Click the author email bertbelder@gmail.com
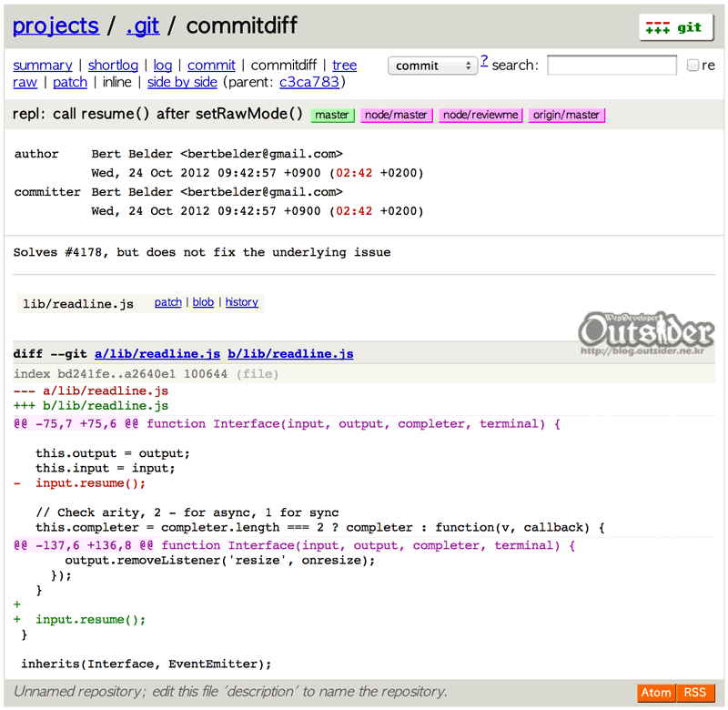This screenshot has width=728, height=710. click(x=261, y=154)
